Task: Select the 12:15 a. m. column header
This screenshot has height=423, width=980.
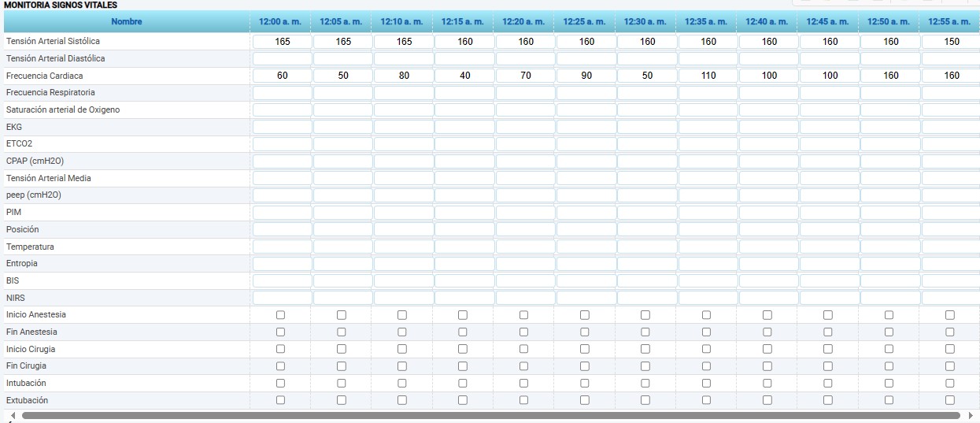Action: [x=463, y=21]
